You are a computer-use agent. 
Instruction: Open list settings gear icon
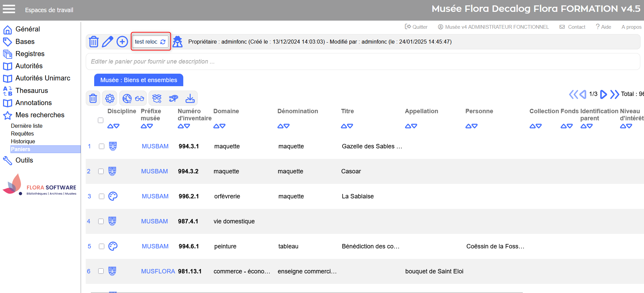pos(110,98)
